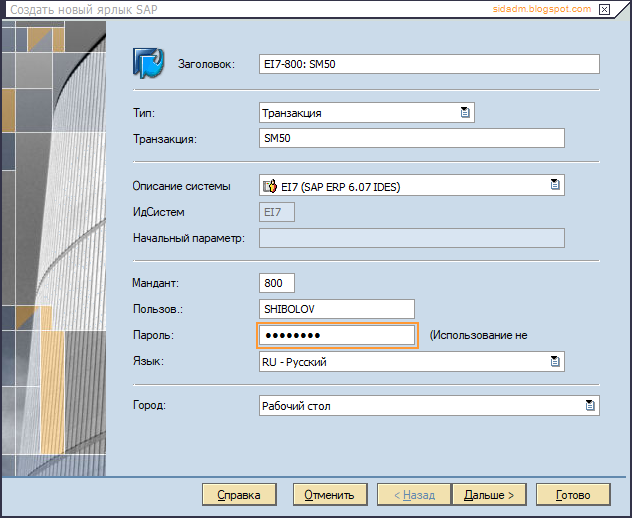This screenshot has height=518, width=632.
Task: Click the Отменить button
Action: tap(330, 495)
